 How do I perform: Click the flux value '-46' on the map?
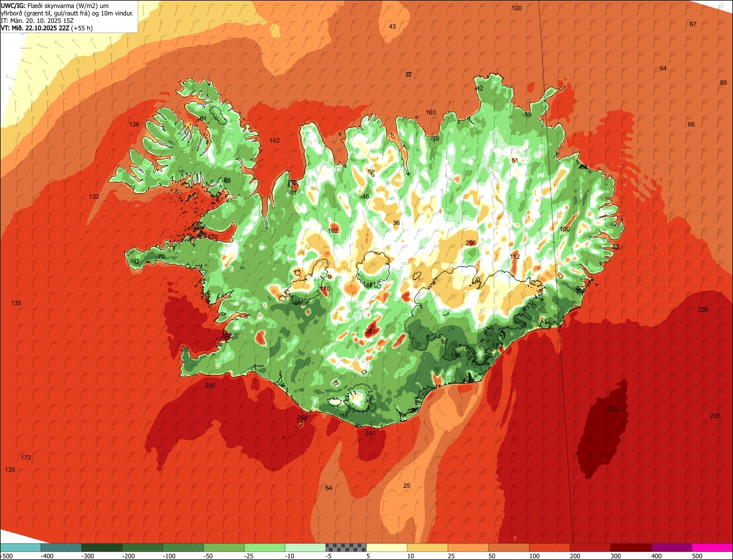(365, 197)
